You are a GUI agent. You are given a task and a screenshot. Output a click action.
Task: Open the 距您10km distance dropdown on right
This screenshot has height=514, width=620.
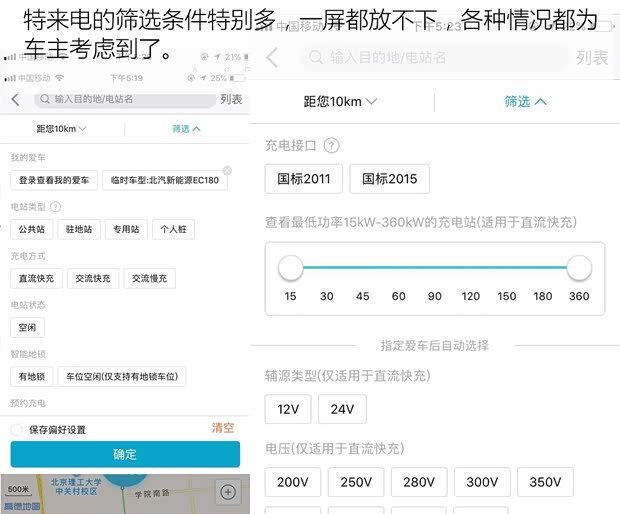click(x=340, y=102)
